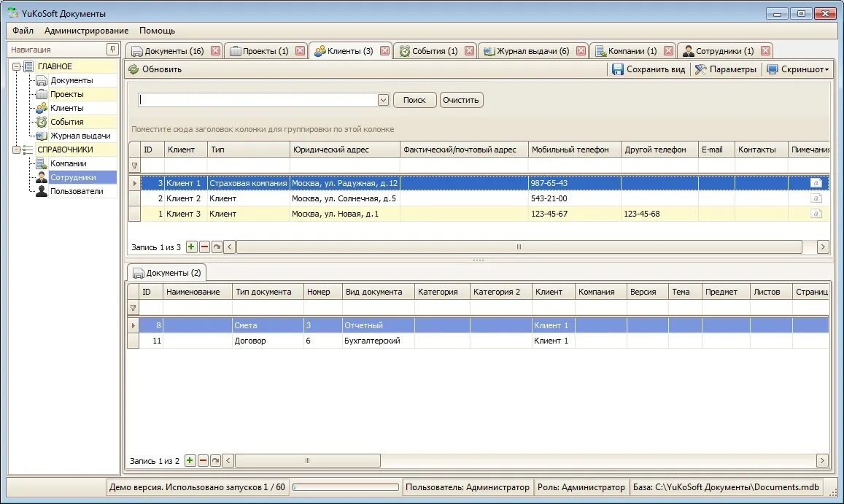Switch to the Компании (1) tab
Viewport: 844px width, 504px height.
tap(632, 51)
